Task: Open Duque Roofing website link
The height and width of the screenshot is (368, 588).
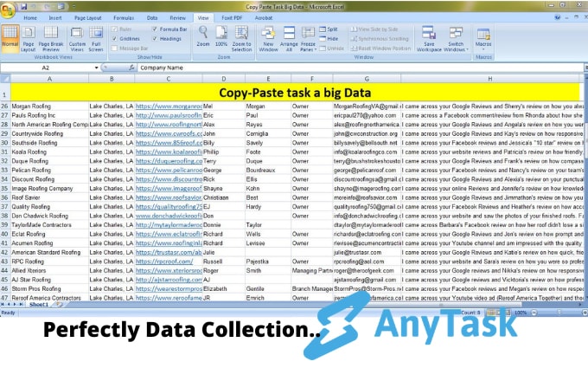Action: point(169,161)
